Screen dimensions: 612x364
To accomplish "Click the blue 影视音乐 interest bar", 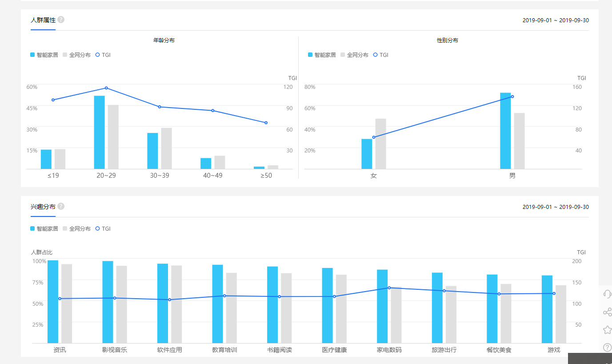I will click(108, 302).
